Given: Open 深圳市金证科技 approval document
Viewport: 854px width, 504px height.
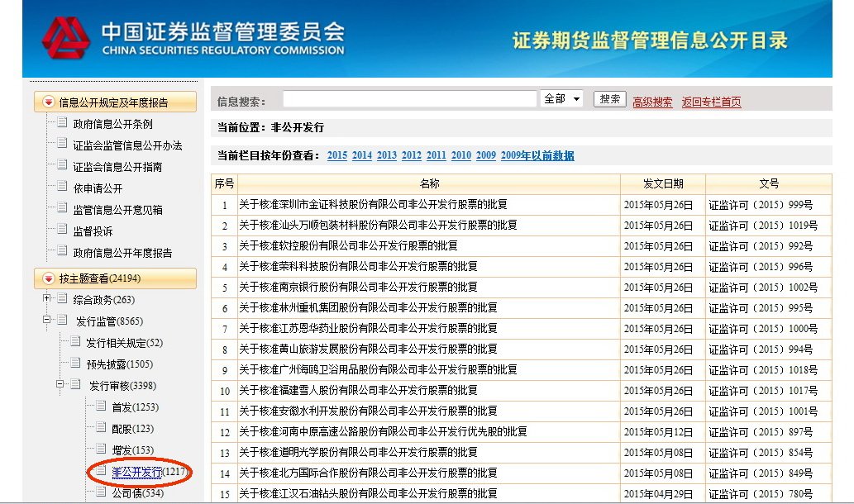Looking at the screenshot, I should [x=373, y=205].
